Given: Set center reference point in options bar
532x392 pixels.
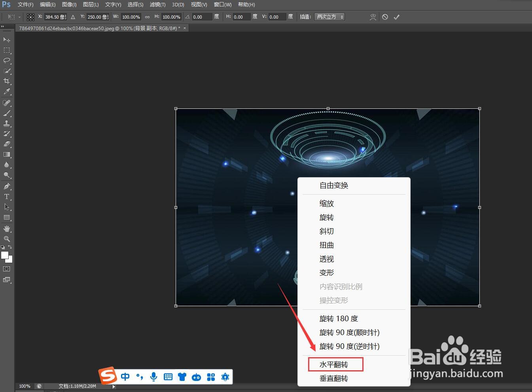Looking at the screenshot, I should pyautogui.click(x=30, y=17).
